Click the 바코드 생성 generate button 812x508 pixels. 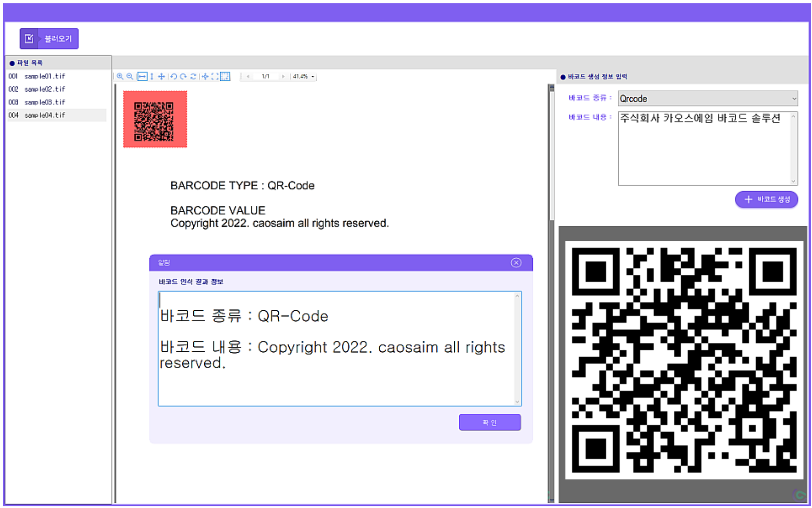tap(766, 199)
